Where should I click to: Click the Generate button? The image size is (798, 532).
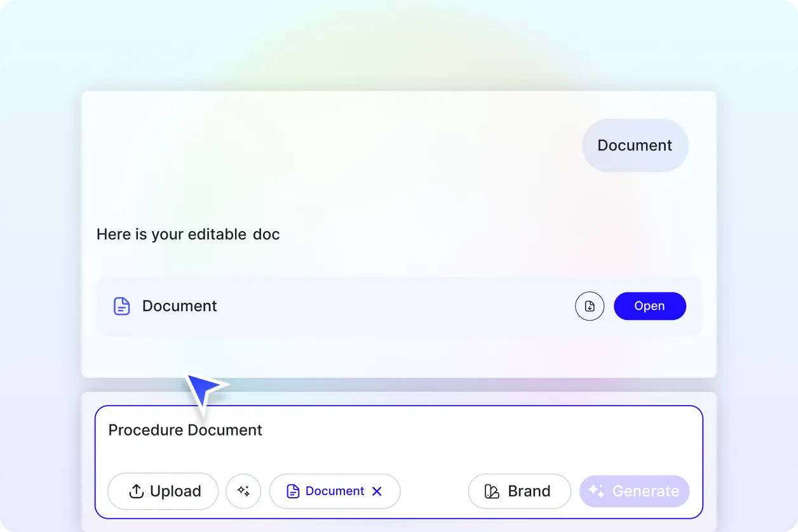[x=634, y=491]
